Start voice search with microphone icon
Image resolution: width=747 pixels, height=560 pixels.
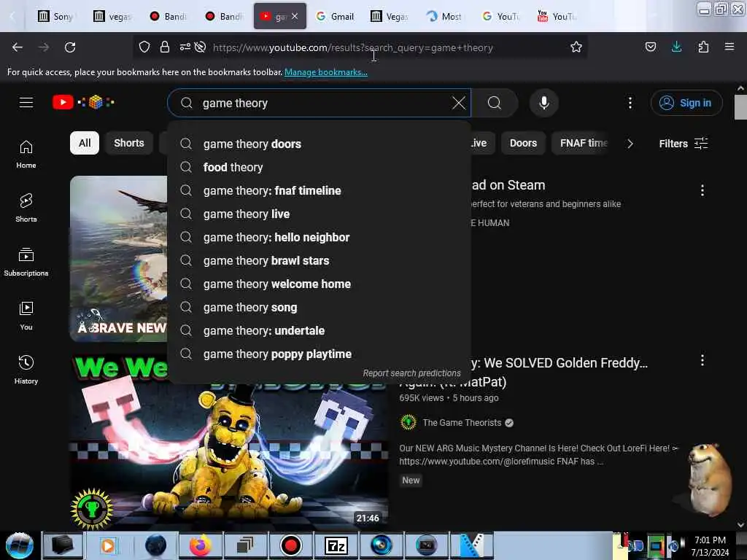coord(544,103)
